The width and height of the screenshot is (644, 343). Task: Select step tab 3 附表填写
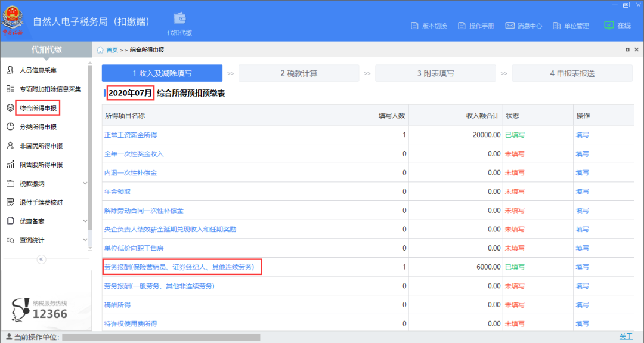click(436, 73)
